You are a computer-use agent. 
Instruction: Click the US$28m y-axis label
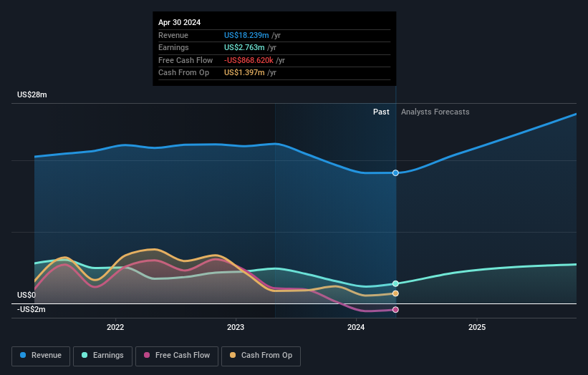pyautogui.click(x=32, y=94)
